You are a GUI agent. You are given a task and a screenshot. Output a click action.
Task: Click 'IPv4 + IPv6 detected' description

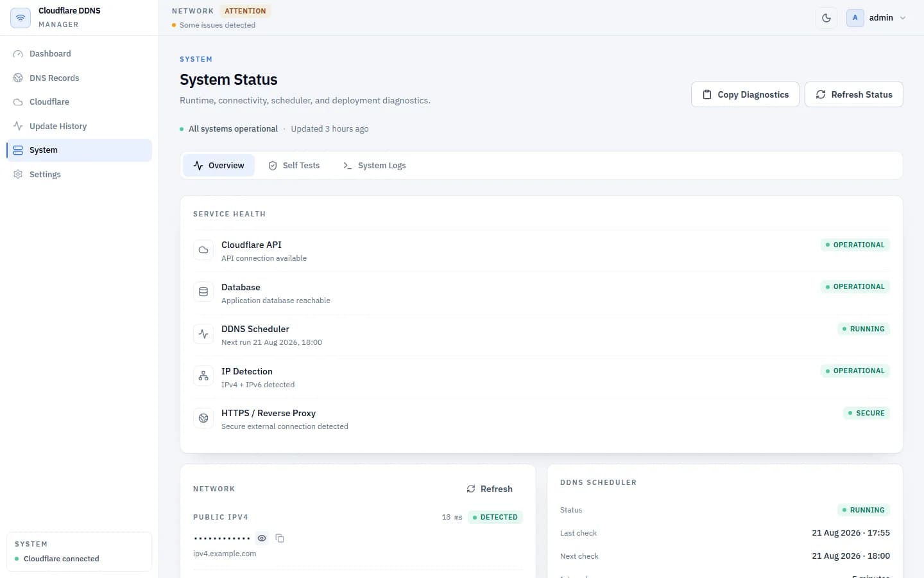258,385
